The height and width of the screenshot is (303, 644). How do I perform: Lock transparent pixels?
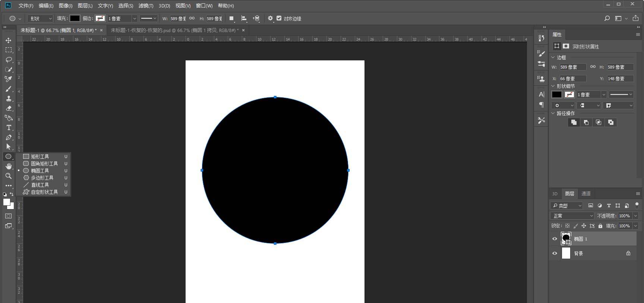(567, 226)
